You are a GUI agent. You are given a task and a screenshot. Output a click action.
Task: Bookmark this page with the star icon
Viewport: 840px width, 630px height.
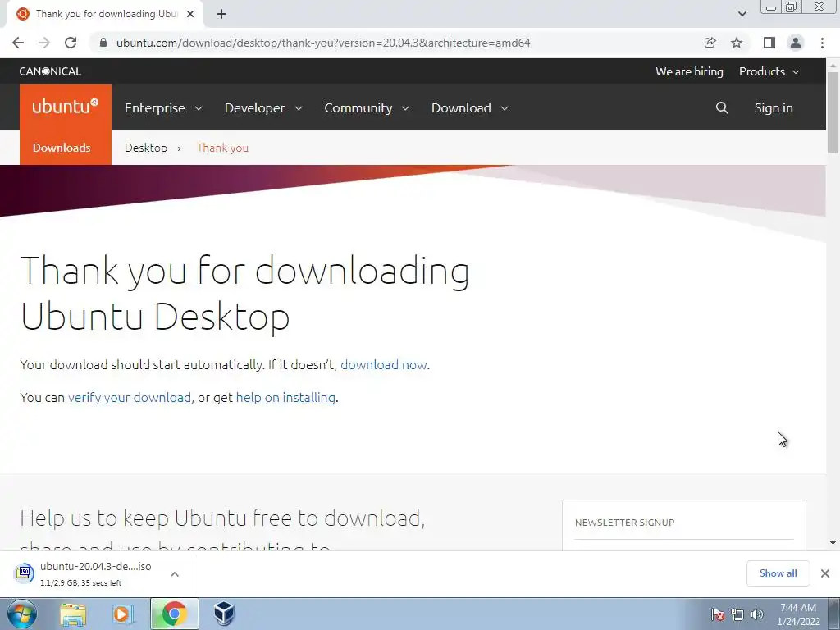coord(737,43)
